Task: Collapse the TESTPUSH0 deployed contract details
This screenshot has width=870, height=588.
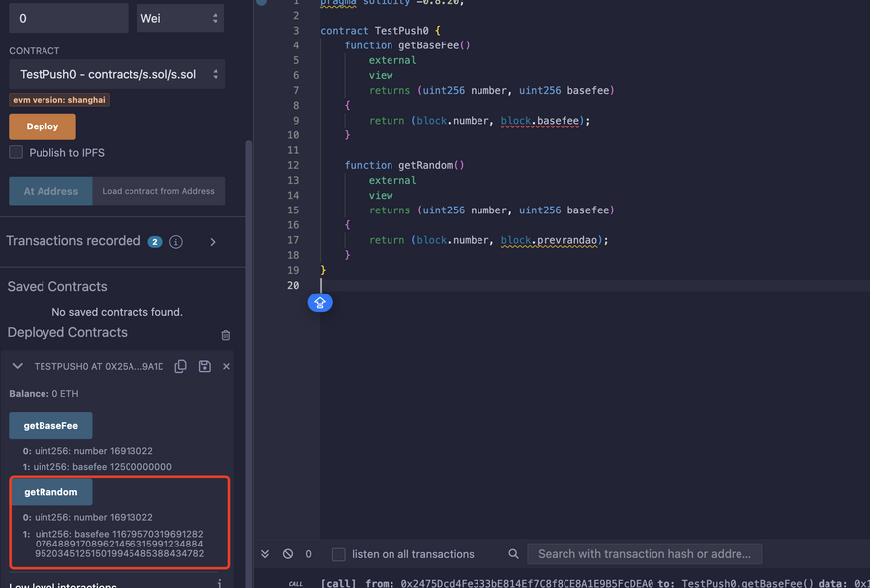Action: click(x=17, y=366)
